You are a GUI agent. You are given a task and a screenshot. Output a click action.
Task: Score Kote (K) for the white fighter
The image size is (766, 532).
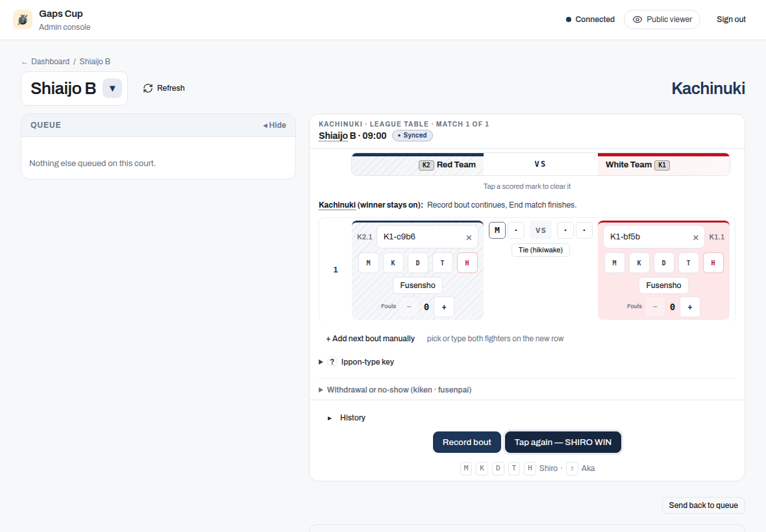pyautogui.click(x=639, y=263)
